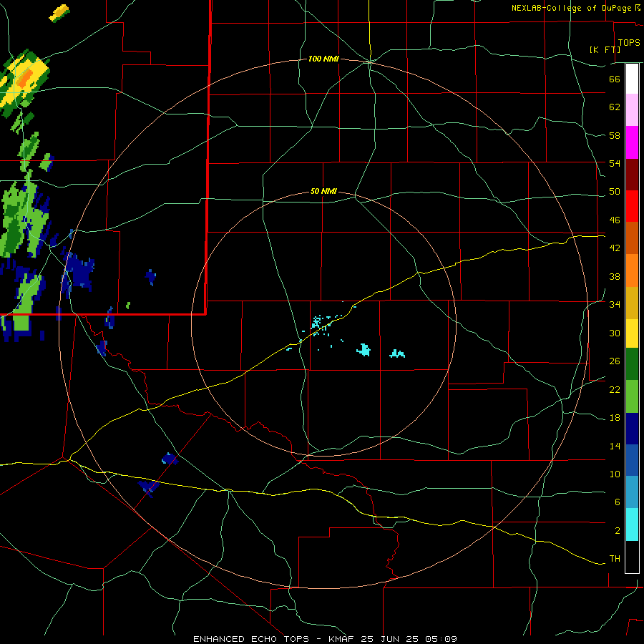The image size is (644, 644).
Task: Select the light pink legend color block
Action: (x=632, y=110)
